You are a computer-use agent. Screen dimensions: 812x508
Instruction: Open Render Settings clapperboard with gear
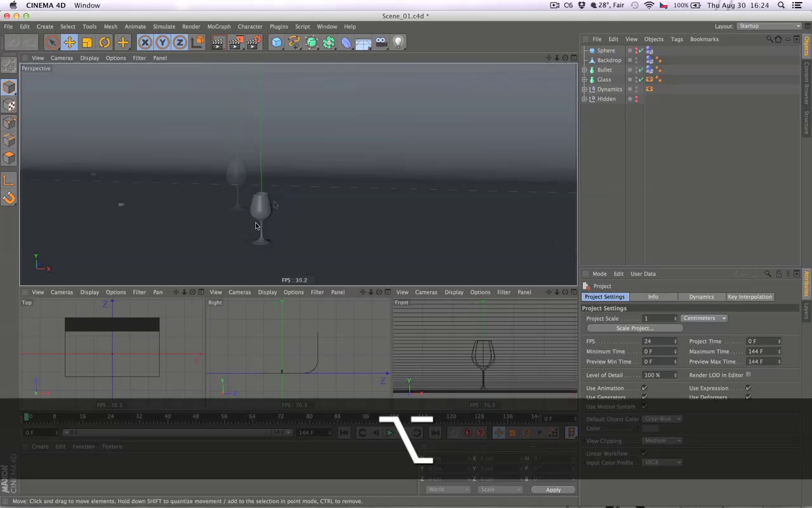pyautogui.click(x=254, y=43)
